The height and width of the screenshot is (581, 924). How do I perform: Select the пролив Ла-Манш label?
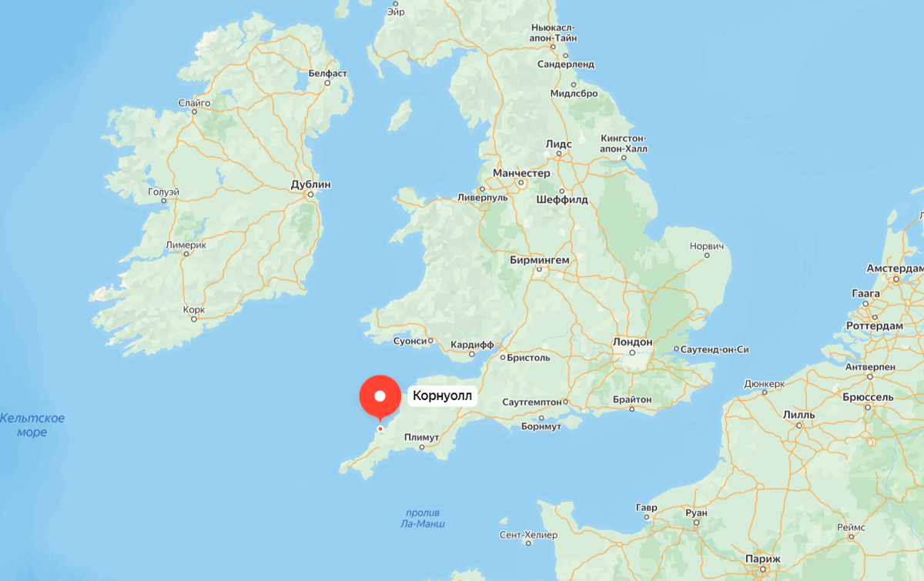coord(423,519)
